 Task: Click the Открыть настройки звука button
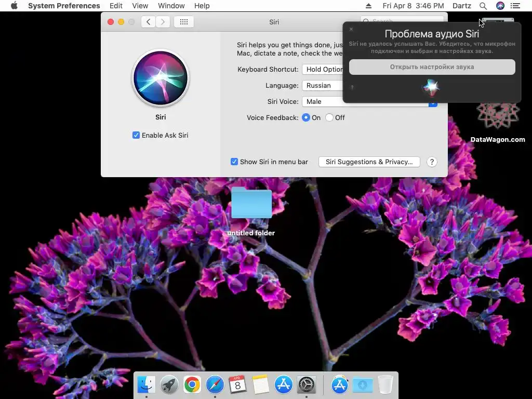pos(432,67)
